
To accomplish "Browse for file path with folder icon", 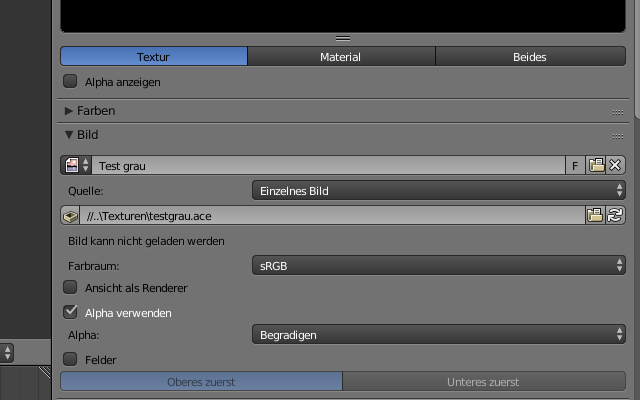I will [x=596, y=215].
